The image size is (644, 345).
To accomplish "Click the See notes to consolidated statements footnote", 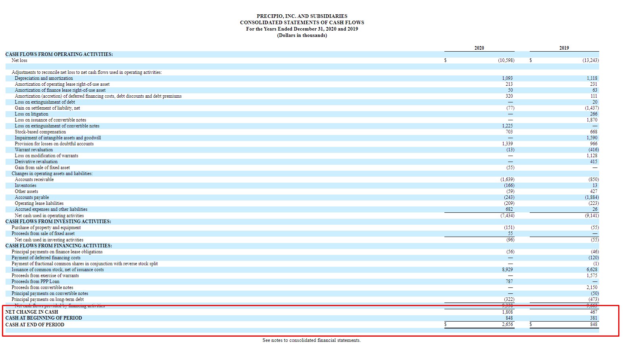I will (311, 340).
